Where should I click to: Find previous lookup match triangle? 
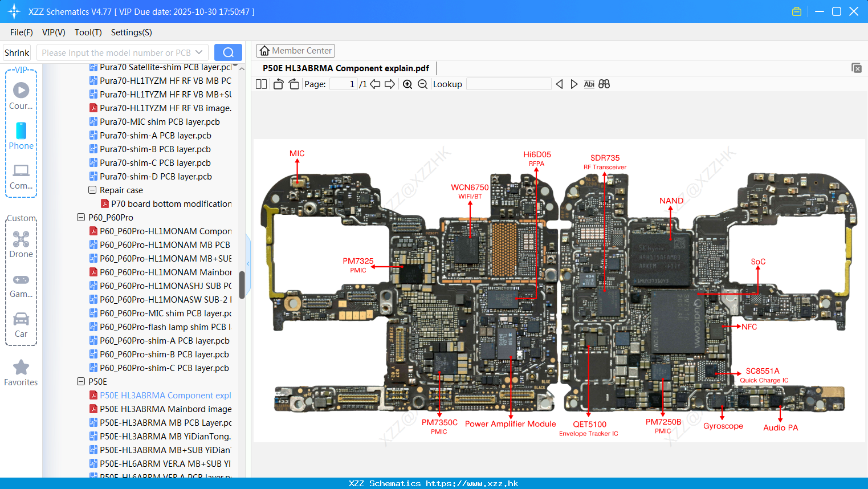pyautogui.click(x=559, y=84)
